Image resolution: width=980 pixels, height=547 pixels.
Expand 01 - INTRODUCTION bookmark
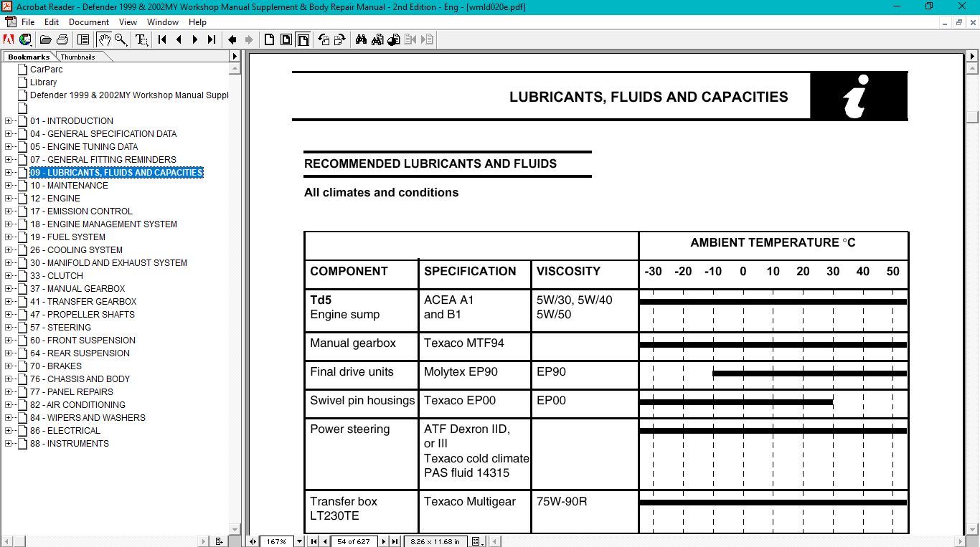point(9,121)
